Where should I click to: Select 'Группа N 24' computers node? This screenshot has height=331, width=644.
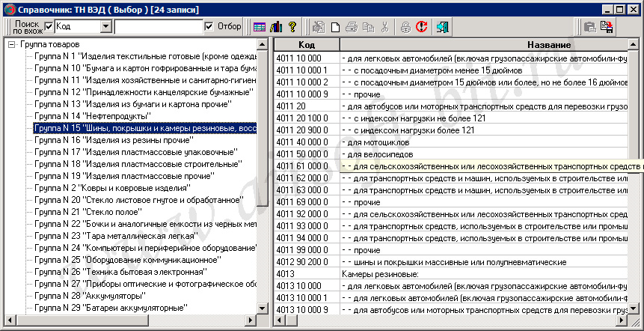(x=145, y=248)
